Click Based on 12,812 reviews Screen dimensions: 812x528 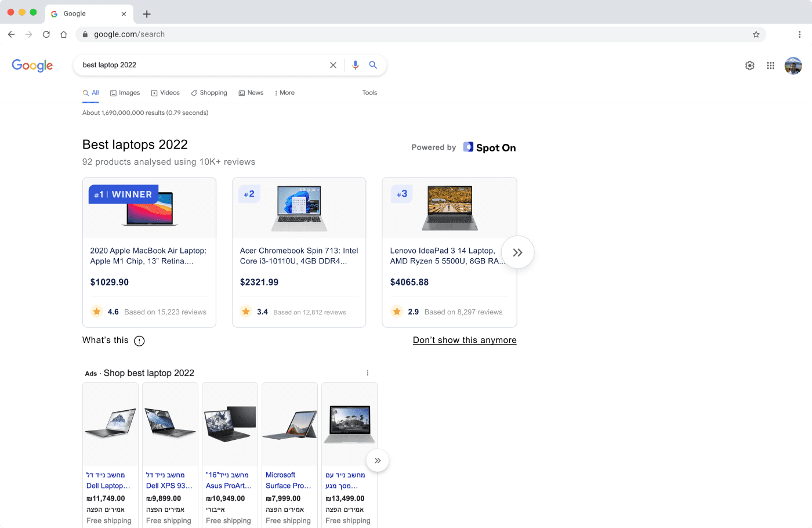[310, 312]
